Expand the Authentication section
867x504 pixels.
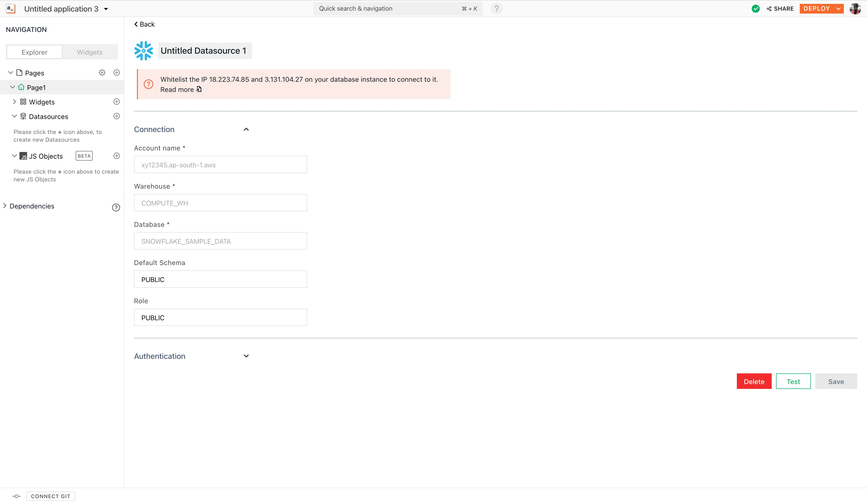click(246, 356)
